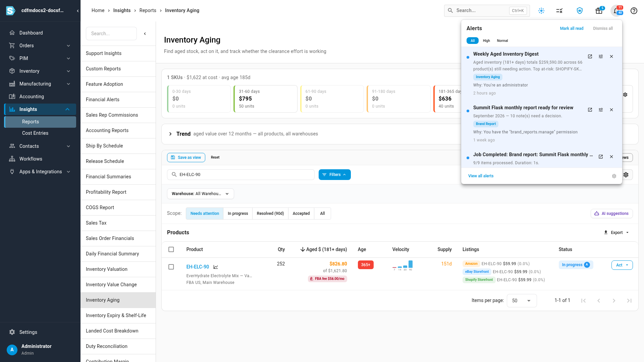Viewport: 644px width, 362px height.
Task: Switch scope to Accepted
Action: click(x=301, y=214)
